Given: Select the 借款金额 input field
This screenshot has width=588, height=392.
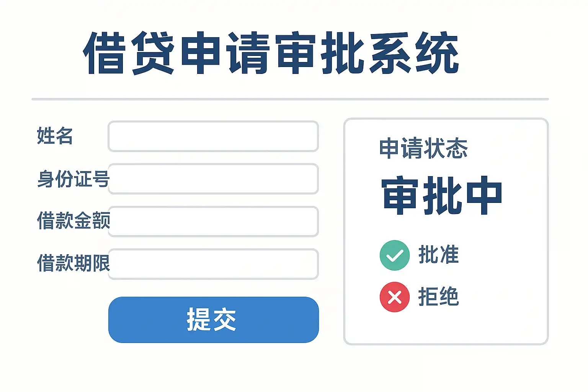Looking at the screenshot, I should click(213, 221).
